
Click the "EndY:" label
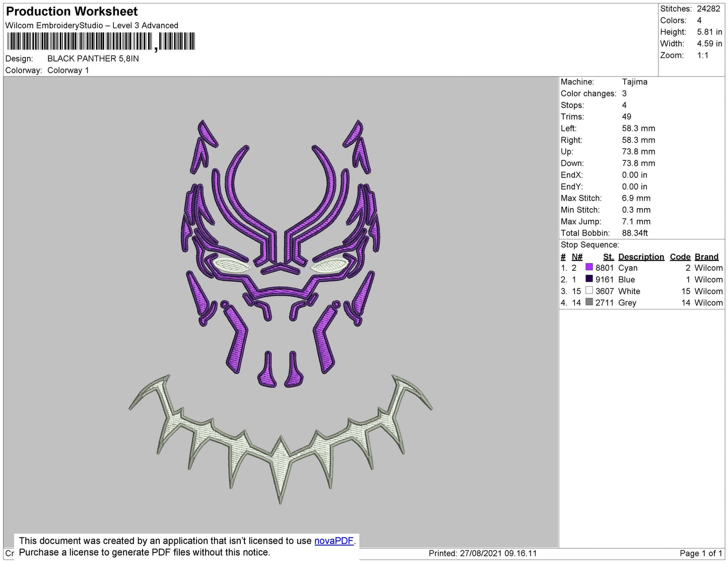coord(572,186)
